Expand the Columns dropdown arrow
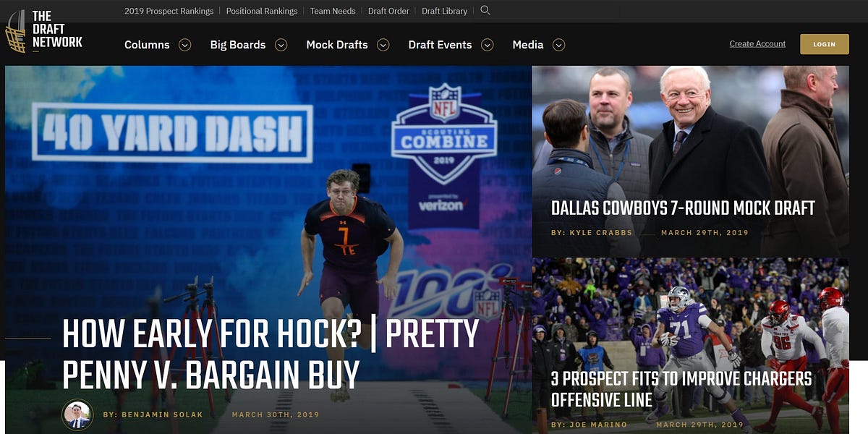The image size is (868, 434). (185, 45)
